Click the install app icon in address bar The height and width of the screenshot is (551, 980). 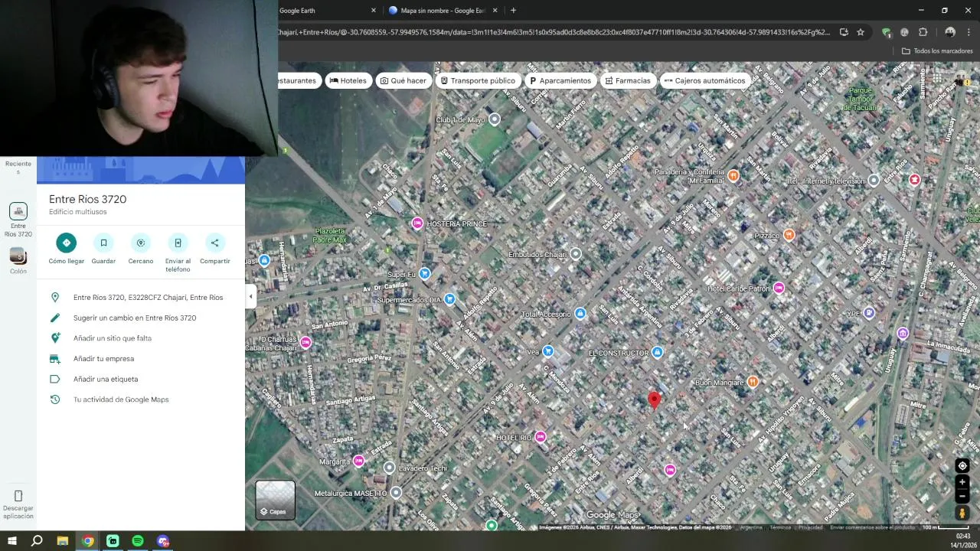click(x=844, y=32)
